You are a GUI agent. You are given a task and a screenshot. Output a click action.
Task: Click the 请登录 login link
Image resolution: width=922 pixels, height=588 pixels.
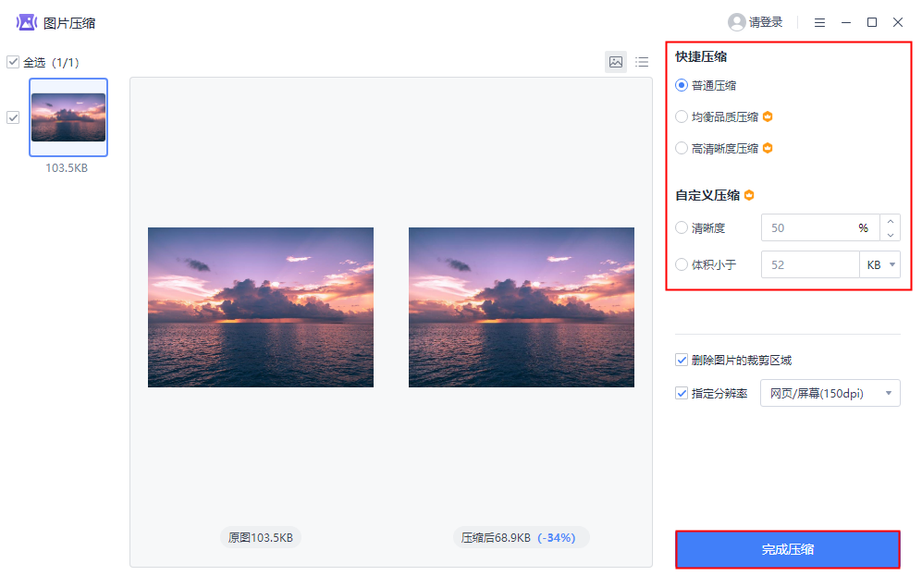click(766, 22)
